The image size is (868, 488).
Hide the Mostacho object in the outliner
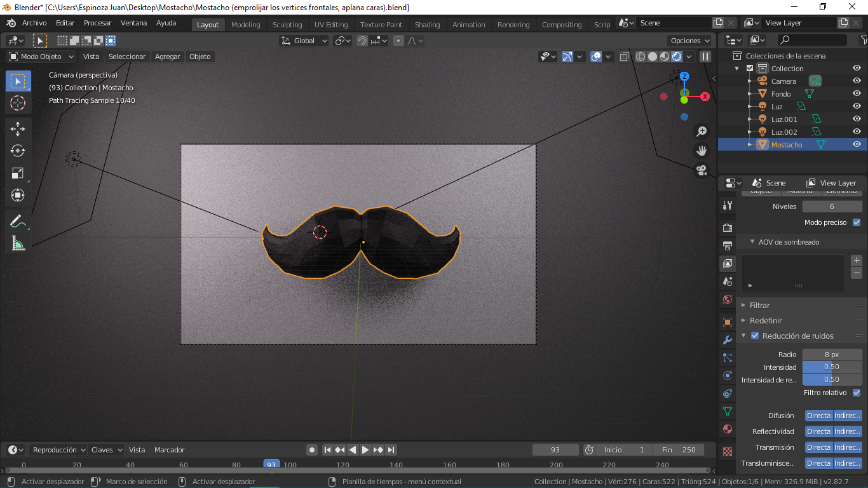click(x=857, y=145)
